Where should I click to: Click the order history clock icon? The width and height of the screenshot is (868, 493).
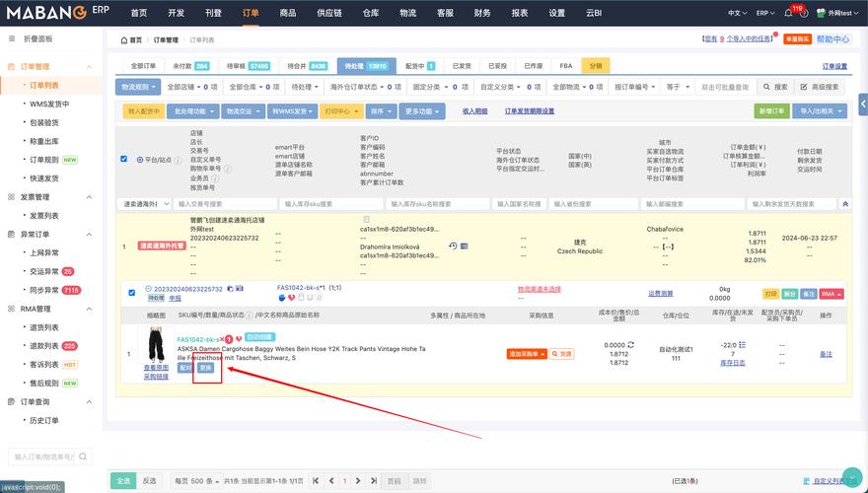tap(453, 246)
